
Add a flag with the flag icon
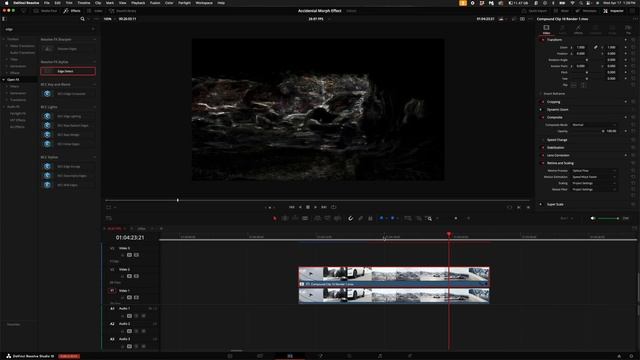coord(381,218)
